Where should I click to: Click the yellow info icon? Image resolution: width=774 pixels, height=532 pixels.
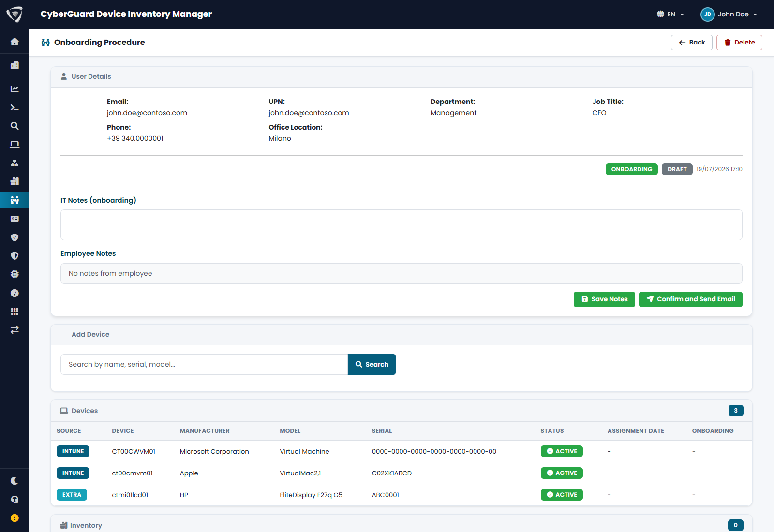pos(15,518)
